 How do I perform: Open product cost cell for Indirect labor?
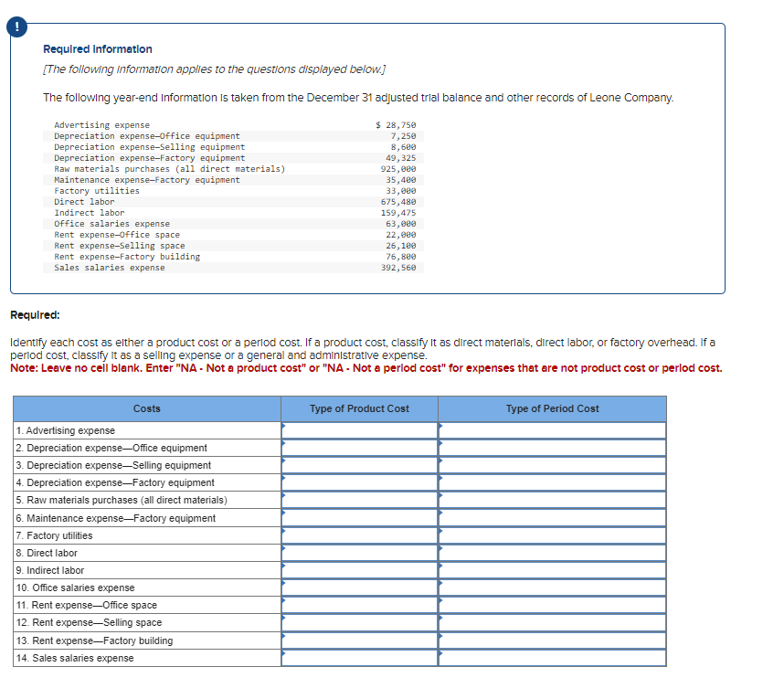(359, 570)
